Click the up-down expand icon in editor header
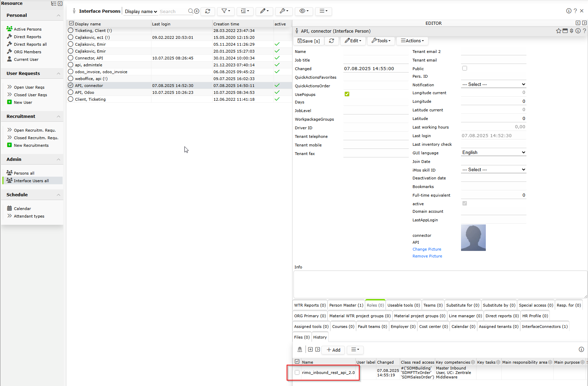This screenshot has width=588, height=386. [x=571, y=31]
